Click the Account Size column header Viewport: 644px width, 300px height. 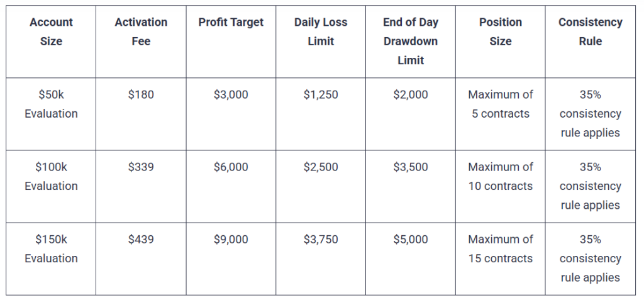(51, 31)
